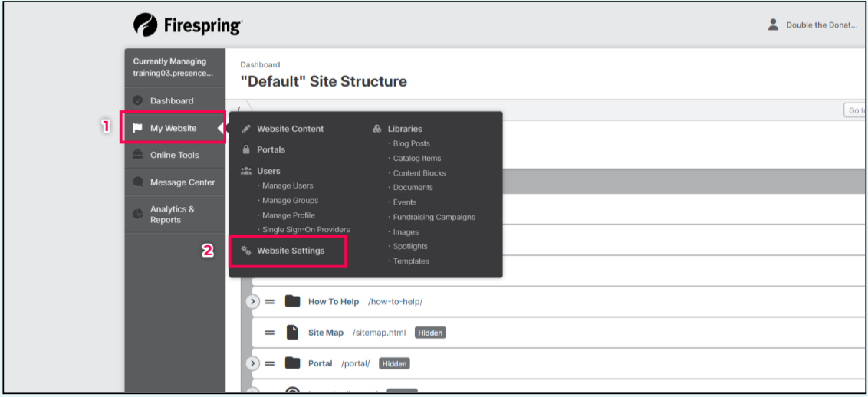Click the Dashboard breadcrumb link
Screen dimensions: 868x397
[x=260, y=65]
